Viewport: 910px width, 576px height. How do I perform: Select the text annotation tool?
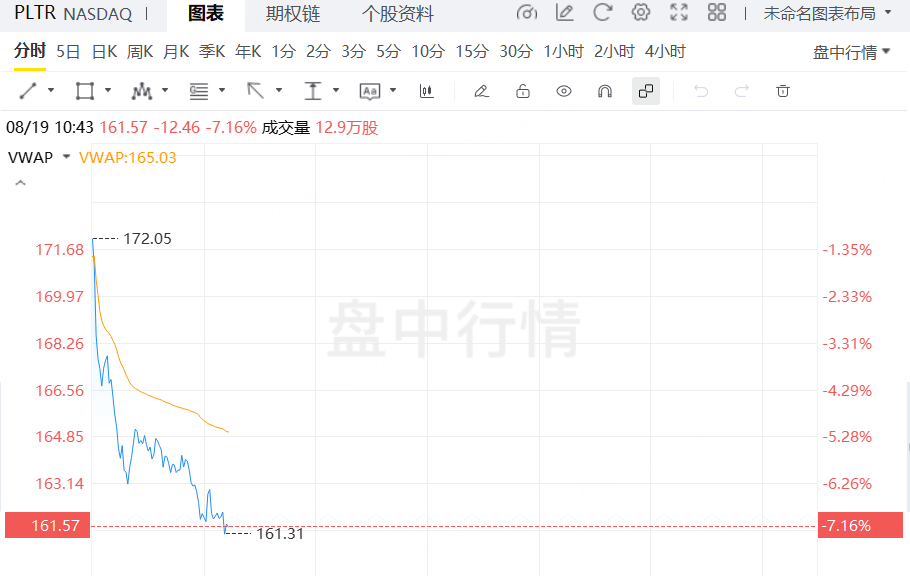370,91
